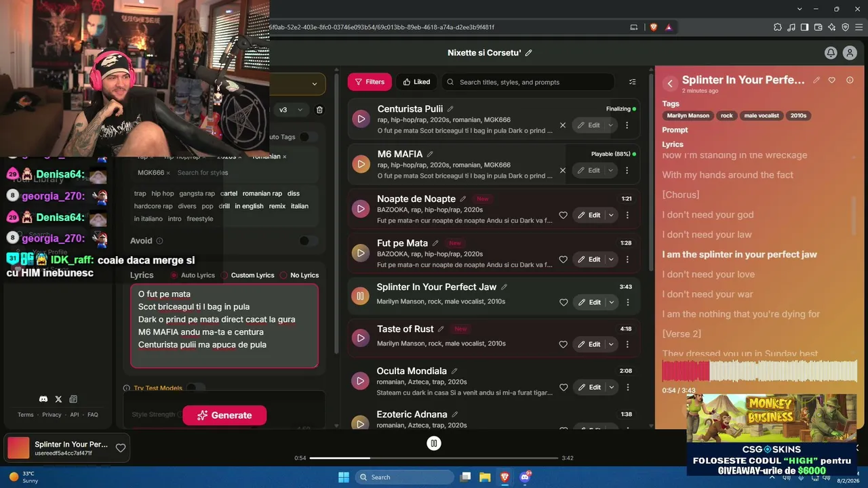Open more options menu for Taste of Rust
This screenshot has height=488, width=868.
pos(627,344)
